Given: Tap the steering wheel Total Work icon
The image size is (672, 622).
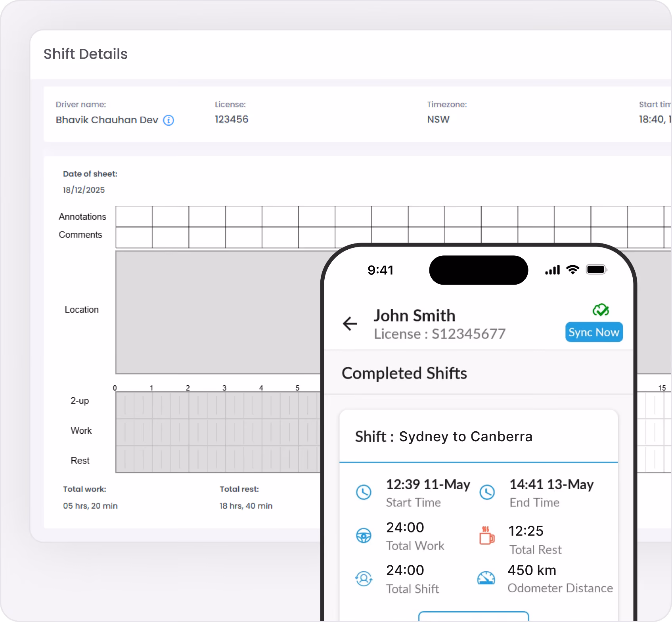Looking at the screenshot, I should click(364, 536).
